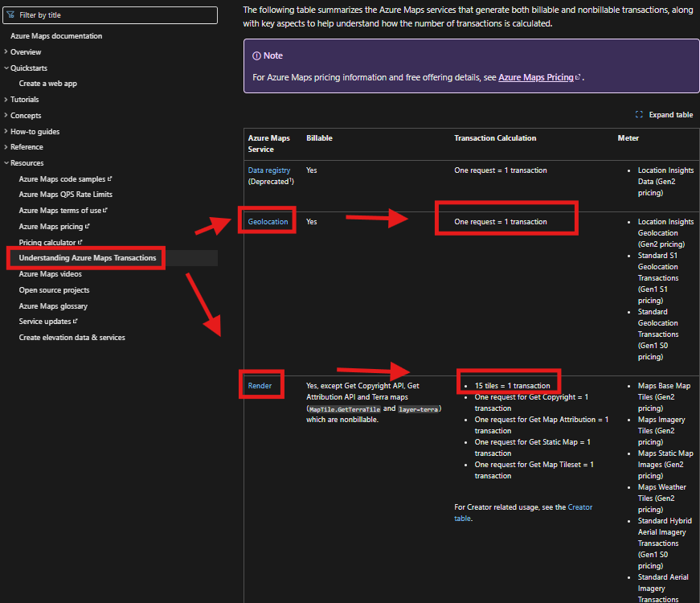Viewport: 700px width, 603px height.
Task: Open Azure Maps videos page
Action: click(x=51, y=274)
